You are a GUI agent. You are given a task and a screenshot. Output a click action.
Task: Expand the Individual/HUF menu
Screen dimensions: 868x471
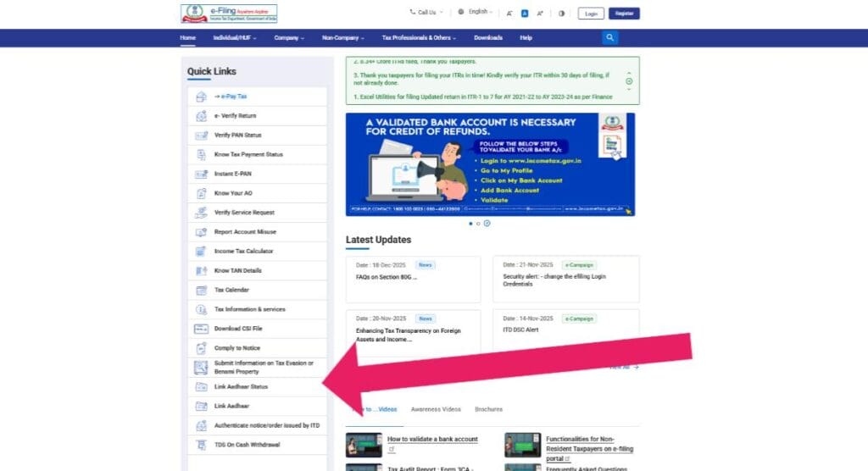pos(236,38)
